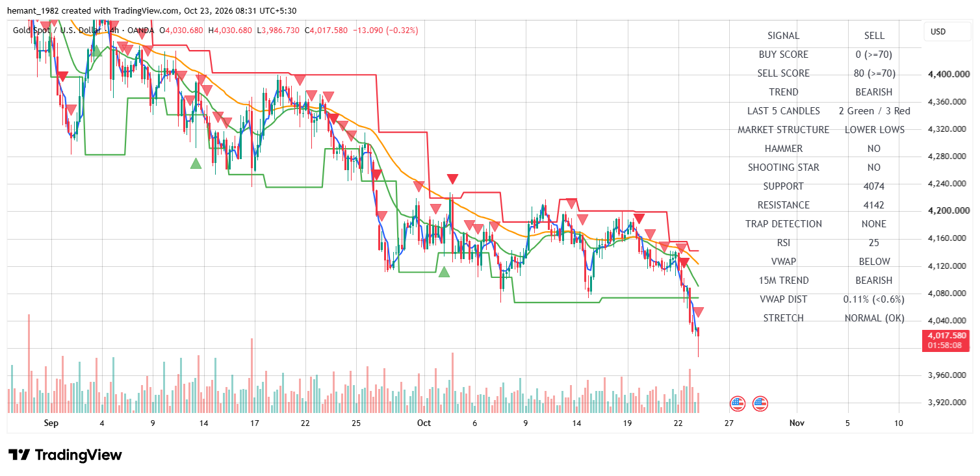Click the open value O4,030.680
The width and height of the screenshot is (980, 476).
coord(181,30)
